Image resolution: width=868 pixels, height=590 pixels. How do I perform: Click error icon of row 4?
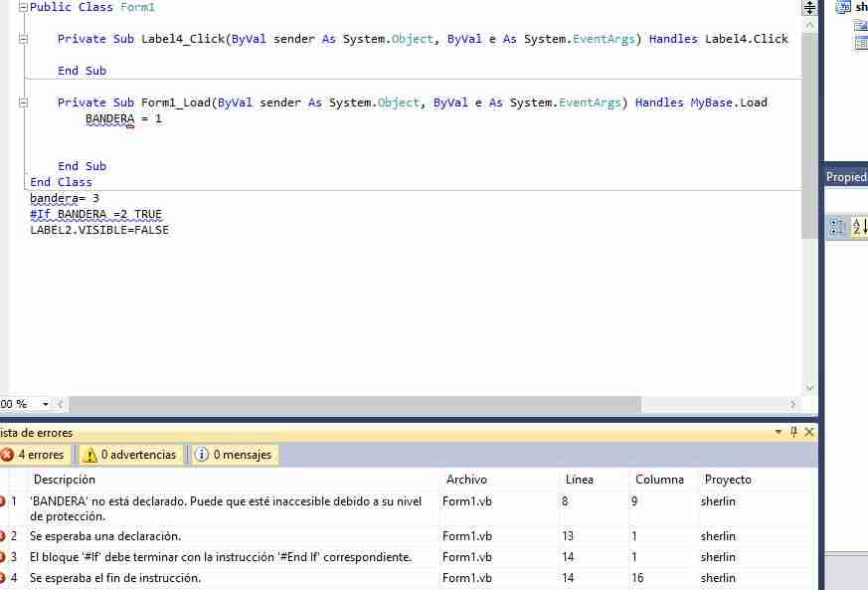coord(2,578)
